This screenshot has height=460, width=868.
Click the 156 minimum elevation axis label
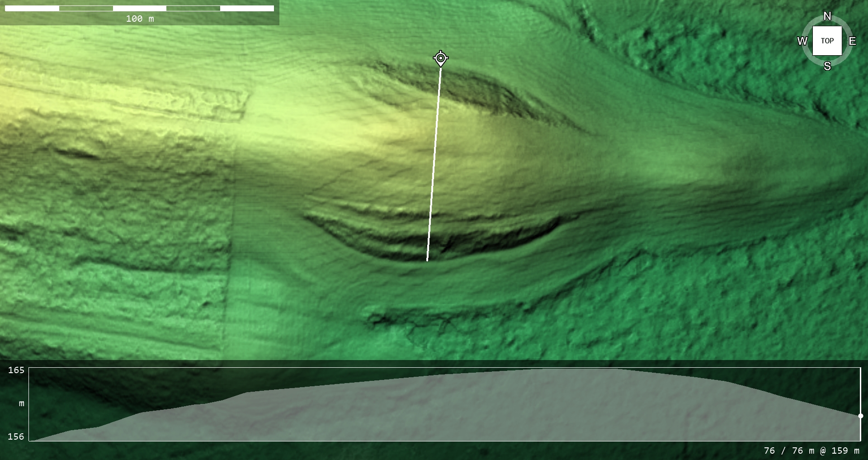pyautogui.click(x=16, y=436)
